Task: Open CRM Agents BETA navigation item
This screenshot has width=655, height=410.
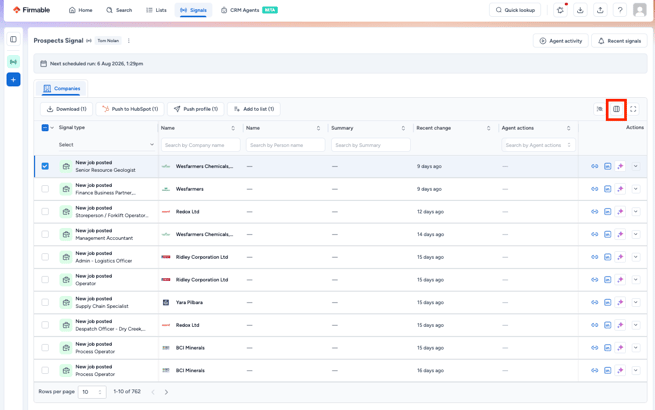Action: (x=249, y=10)
